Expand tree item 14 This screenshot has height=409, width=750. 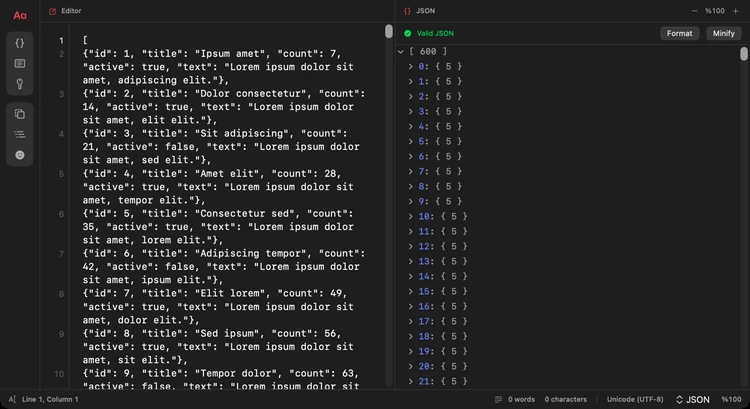pyautogui.click(x=410, y=276)
